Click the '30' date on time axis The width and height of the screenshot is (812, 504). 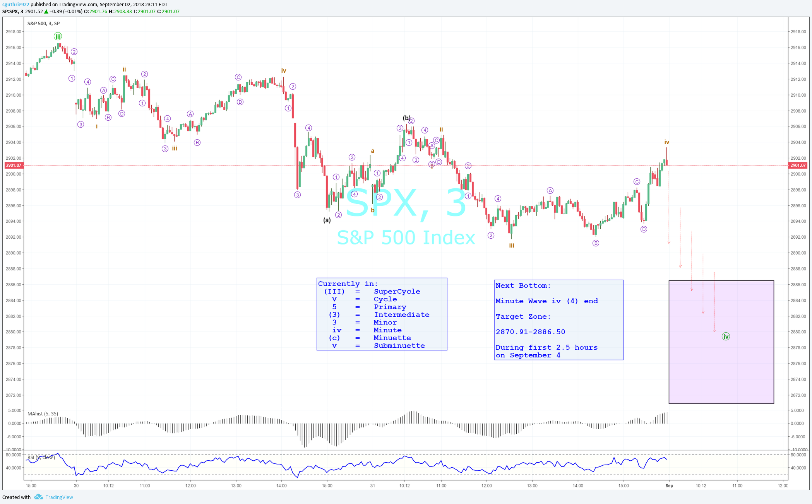tap(76, 485)
